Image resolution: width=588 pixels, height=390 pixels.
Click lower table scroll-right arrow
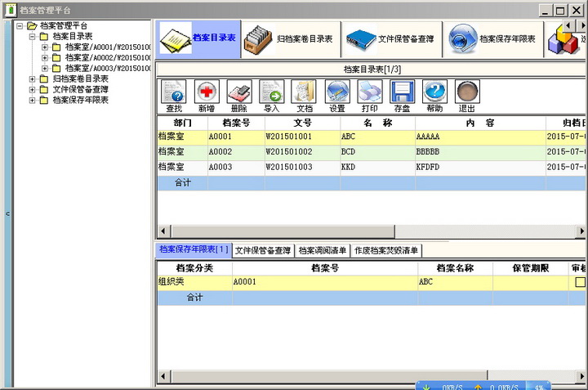coord(581,376)
